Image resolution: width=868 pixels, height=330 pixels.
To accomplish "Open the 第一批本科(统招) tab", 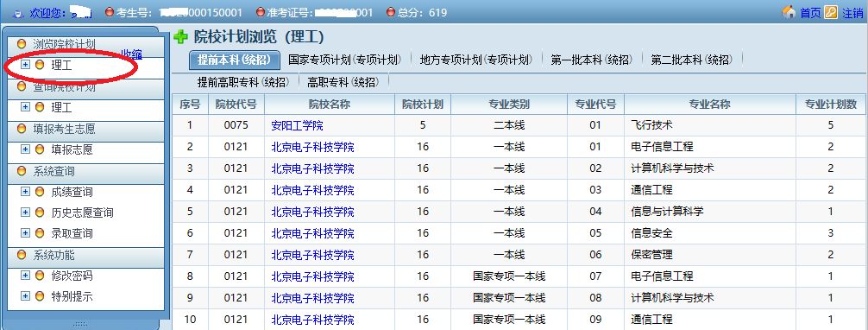I will pos(591,60).
